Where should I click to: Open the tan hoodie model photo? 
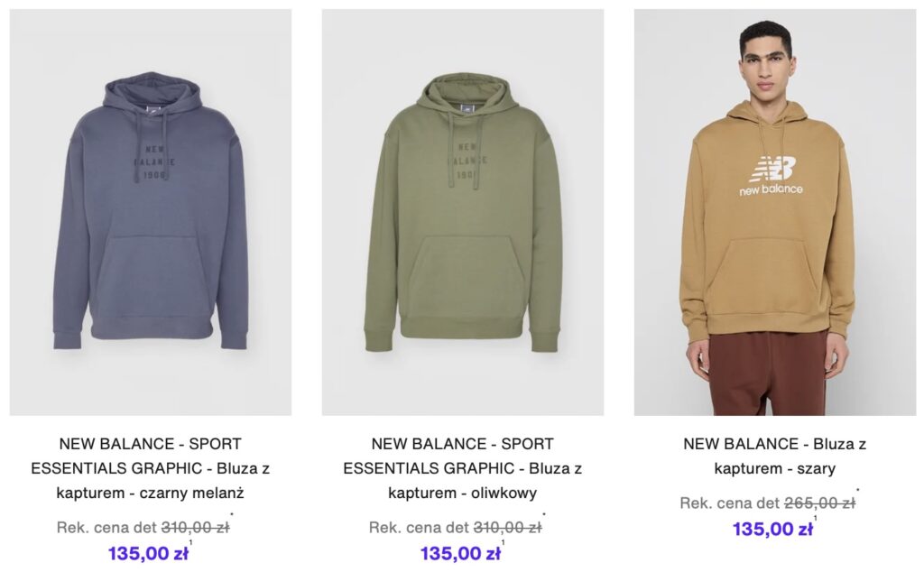coord(774,212)
